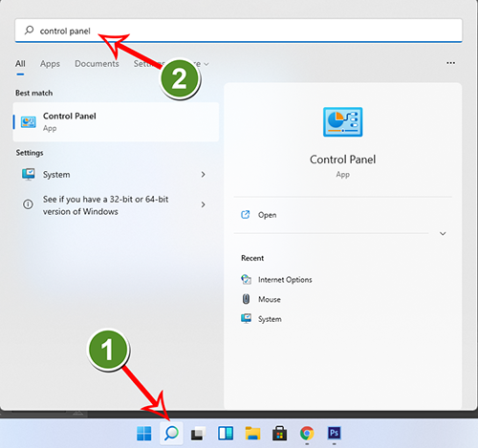The image size is (478, 448).
Task: Click the 'Settings' section heading
Action: click(30, 153)
